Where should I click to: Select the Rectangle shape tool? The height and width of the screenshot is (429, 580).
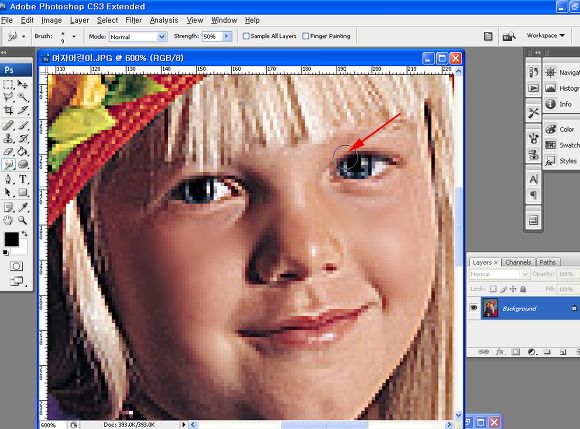pos(23,192)
